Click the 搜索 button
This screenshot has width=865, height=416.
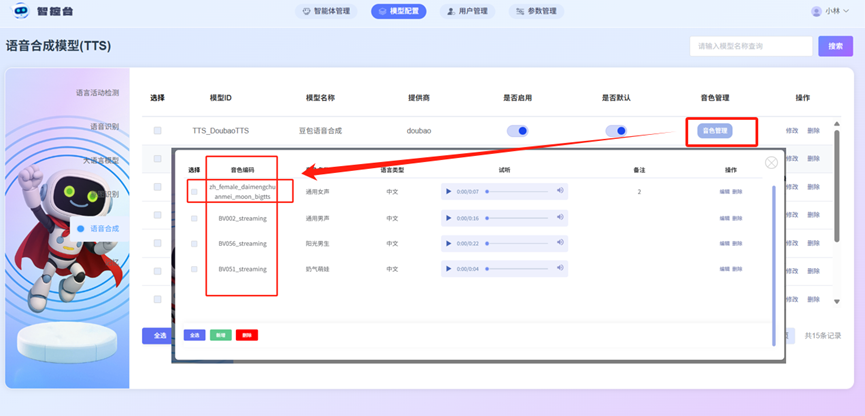[835, 46]
